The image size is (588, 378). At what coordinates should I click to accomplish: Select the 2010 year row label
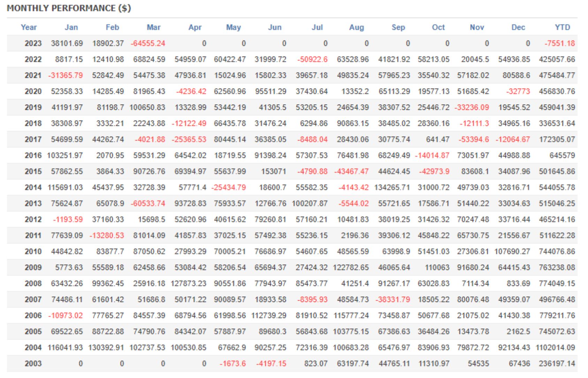[33, 251]
